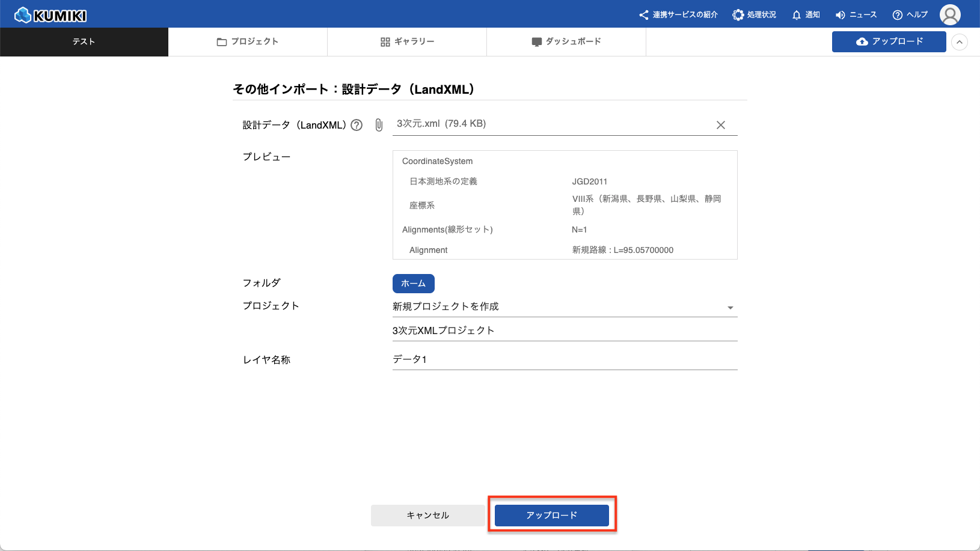Click the top-right アップロード button
980x551 pixels.
tap(889, 41)
